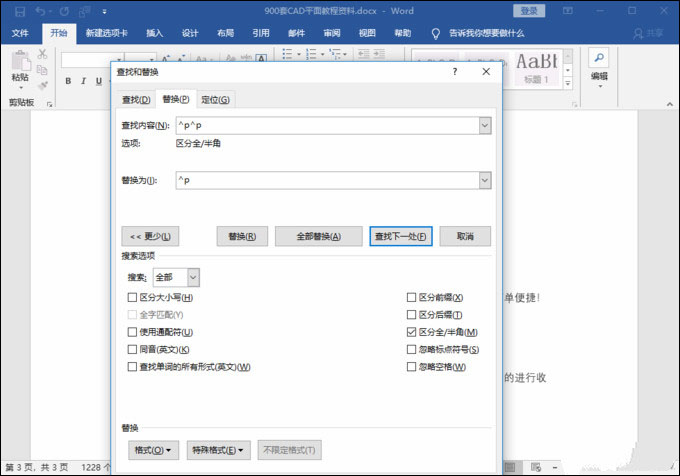Image resolution: width=680 pixels, height=476 pixels.
Task: Enable the 区分前缀(X) checkbox
Action: (411, 297)
